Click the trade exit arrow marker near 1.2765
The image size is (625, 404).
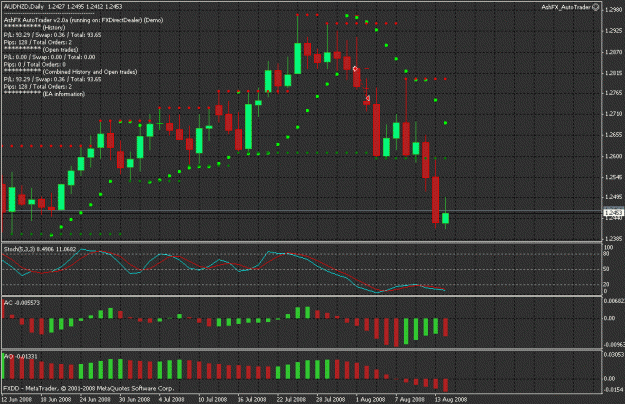368,98
